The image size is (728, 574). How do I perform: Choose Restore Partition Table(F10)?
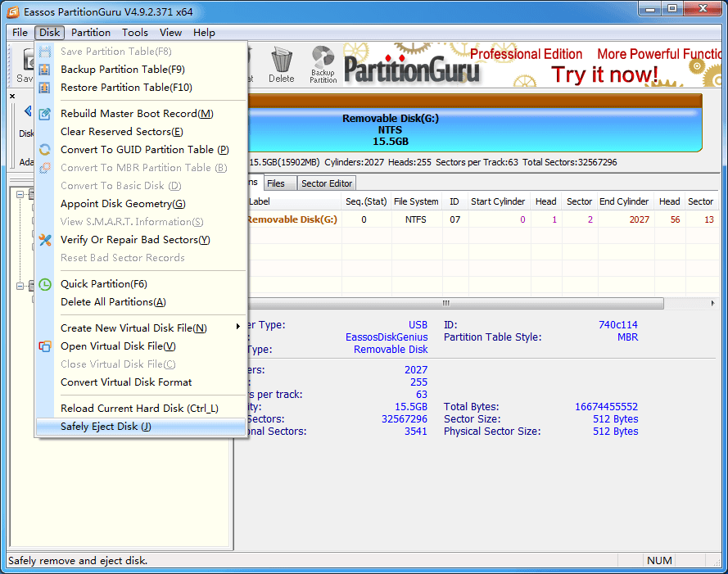pyautogui.click(x=141, y=88)
